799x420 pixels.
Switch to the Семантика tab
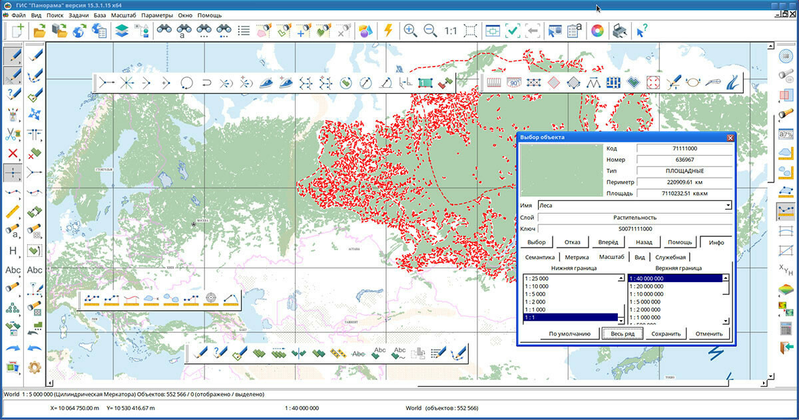tap(540, 257)
